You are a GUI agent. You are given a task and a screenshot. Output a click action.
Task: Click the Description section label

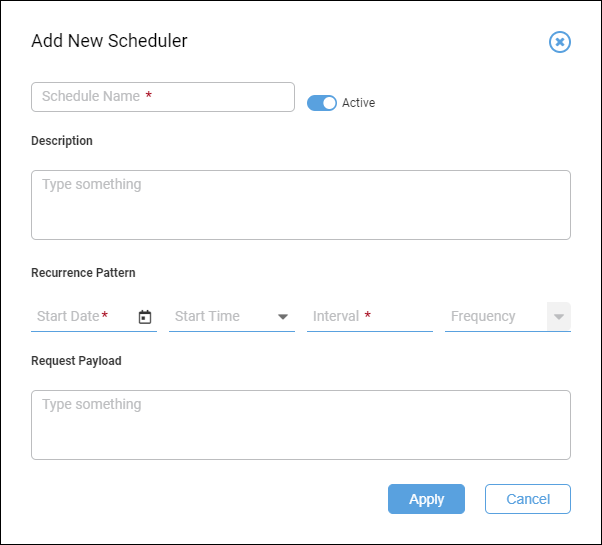[62, 141]
